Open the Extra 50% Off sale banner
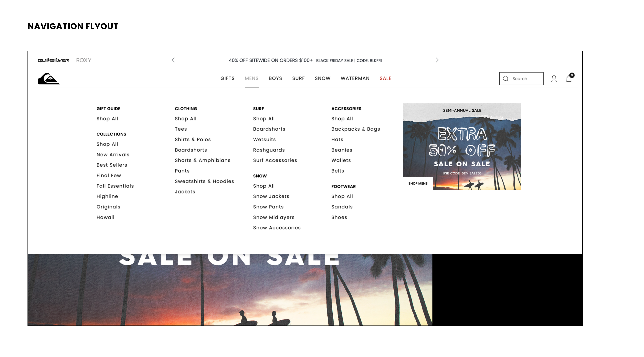 (x=462, y=145)
